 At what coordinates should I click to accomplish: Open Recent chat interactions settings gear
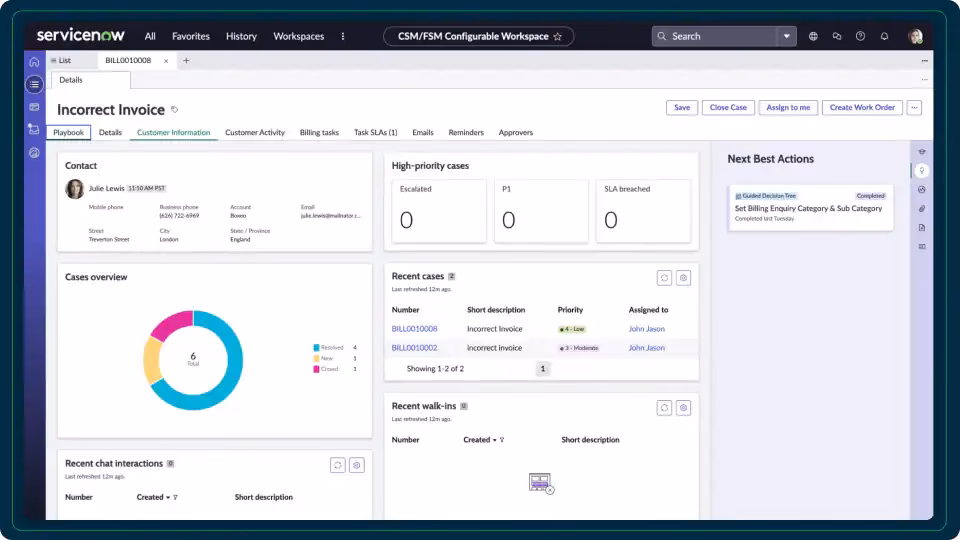pyautogui.click(x=357, y=465)
